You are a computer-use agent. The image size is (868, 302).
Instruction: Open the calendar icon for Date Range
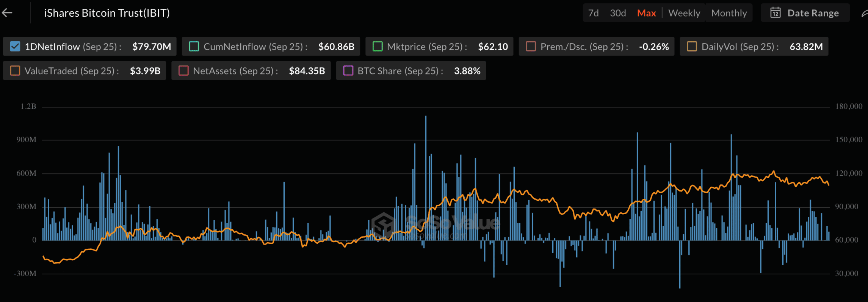pos(775,13)
